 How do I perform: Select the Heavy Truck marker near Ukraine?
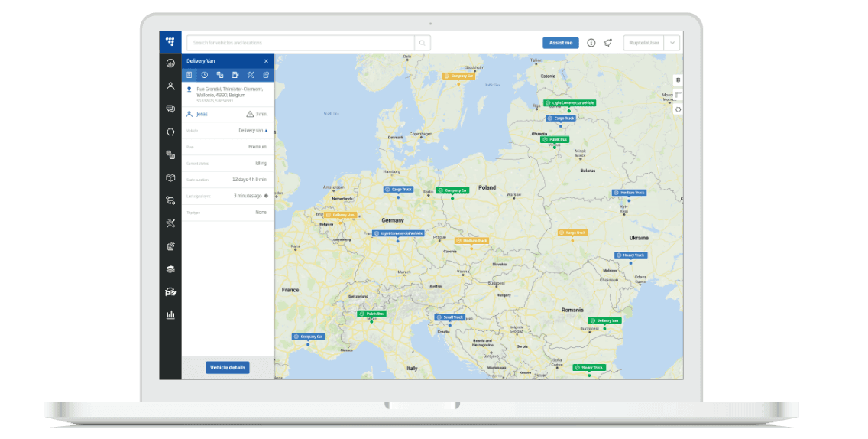click(630, 255)
